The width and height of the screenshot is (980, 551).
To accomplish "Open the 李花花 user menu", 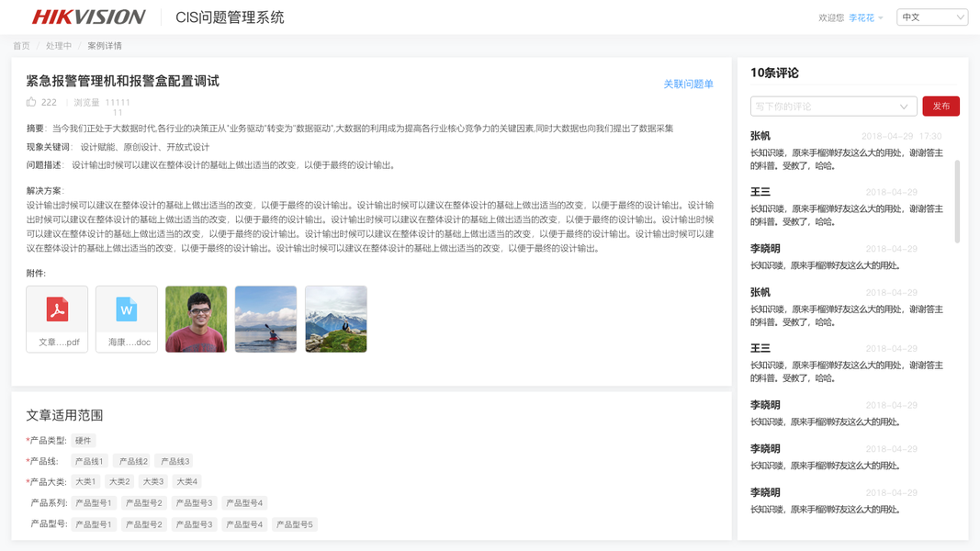I will tap(865, 17).
